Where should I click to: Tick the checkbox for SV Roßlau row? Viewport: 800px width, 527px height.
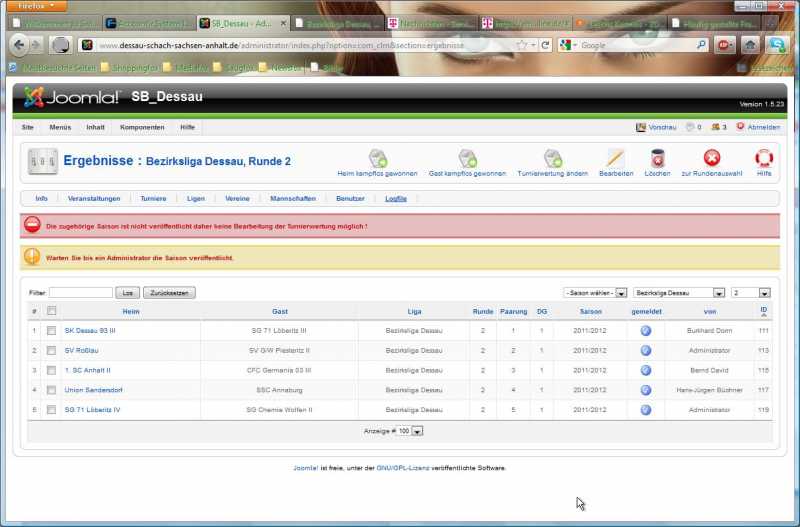point(51,350)
